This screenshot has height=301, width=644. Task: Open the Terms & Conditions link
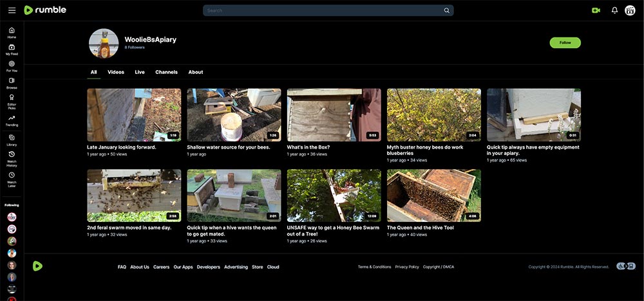click(x=374, y=267)
